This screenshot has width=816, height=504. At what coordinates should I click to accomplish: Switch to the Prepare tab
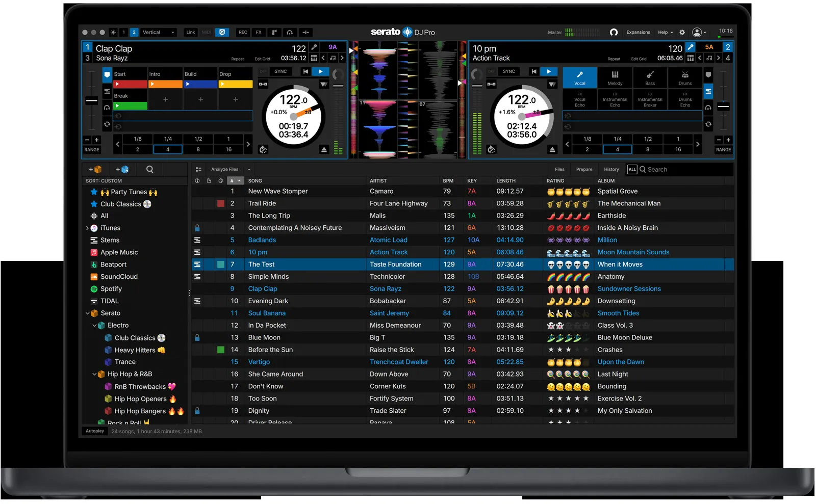(x=584, y=170)
